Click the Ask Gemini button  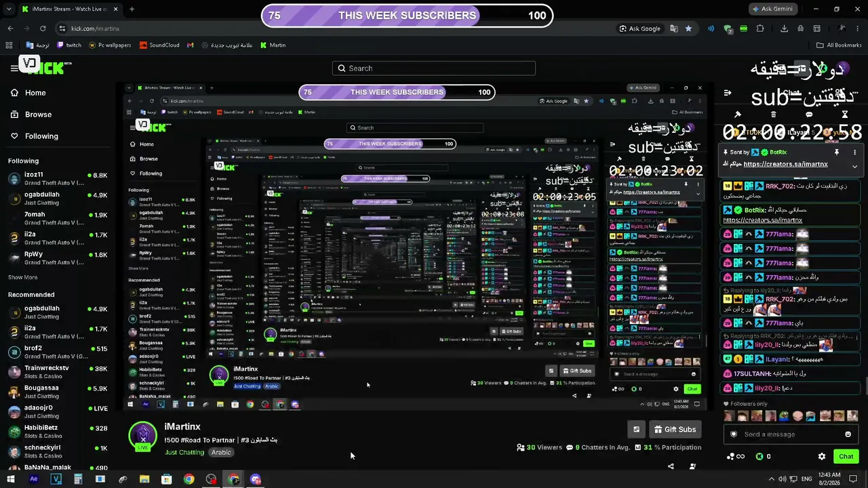coord(774,9)
